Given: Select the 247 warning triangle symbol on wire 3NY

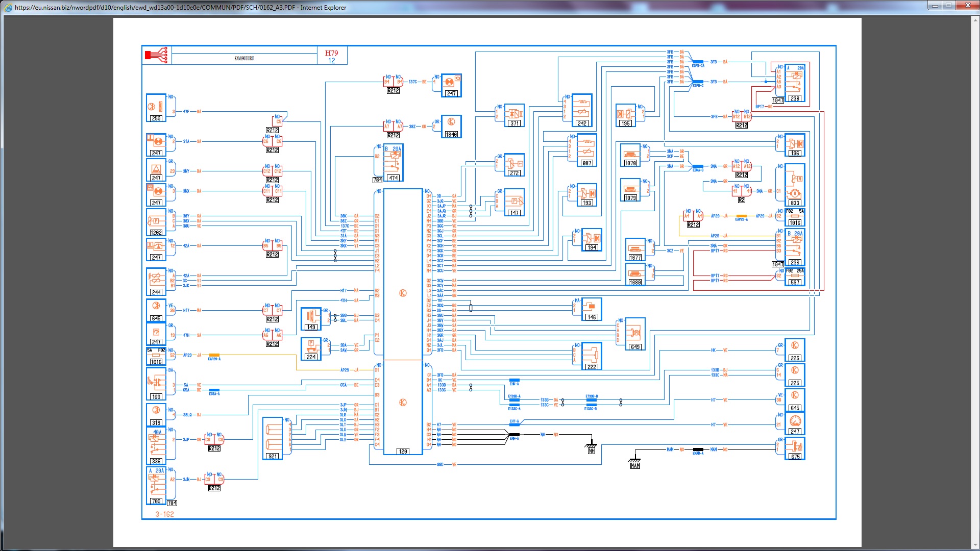Looking at the screenshot, I should coord(156,170).
